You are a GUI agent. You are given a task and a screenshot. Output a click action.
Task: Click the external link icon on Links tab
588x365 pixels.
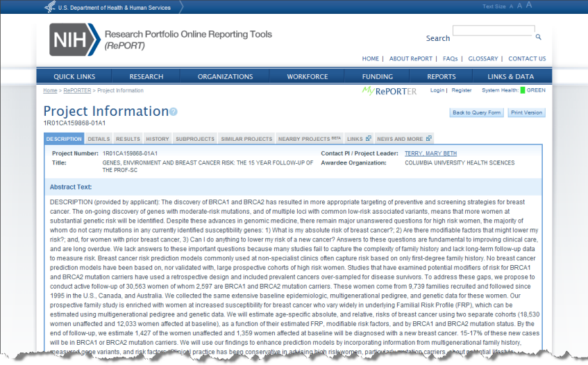point(368,138)
